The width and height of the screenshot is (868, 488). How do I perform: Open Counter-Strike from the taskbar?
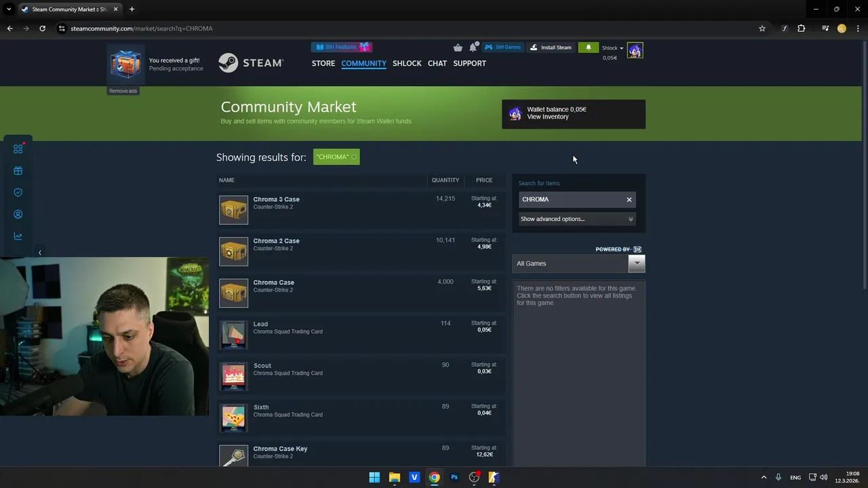pyautogui.click(x=494, y=477)
